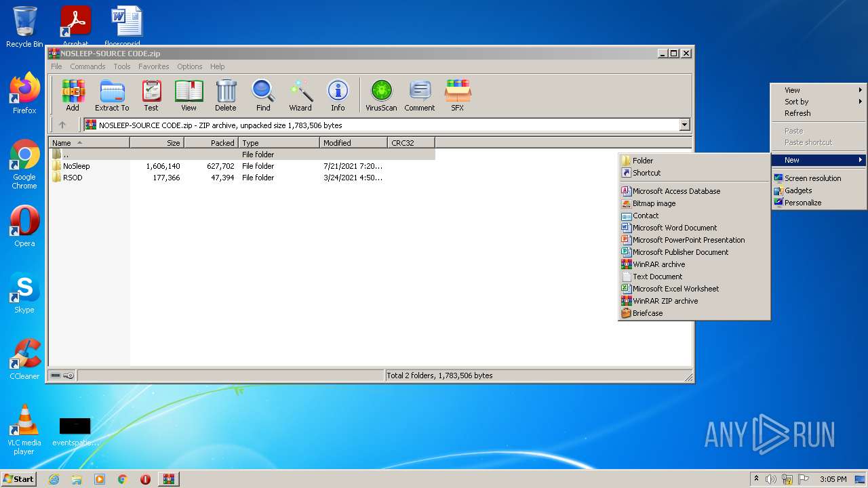868x488 pixels.
Task: Click the Add toolbar icon in WinRAR
Action: [73, 95]
